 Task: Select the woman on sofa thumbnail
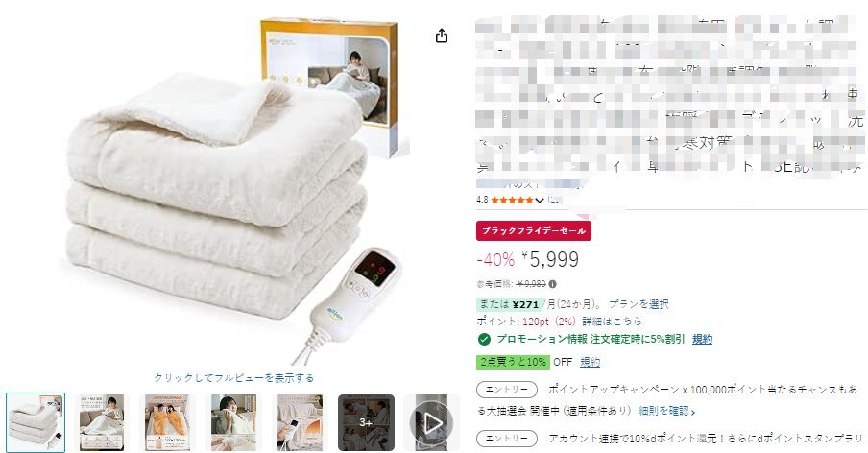(102, 423)
